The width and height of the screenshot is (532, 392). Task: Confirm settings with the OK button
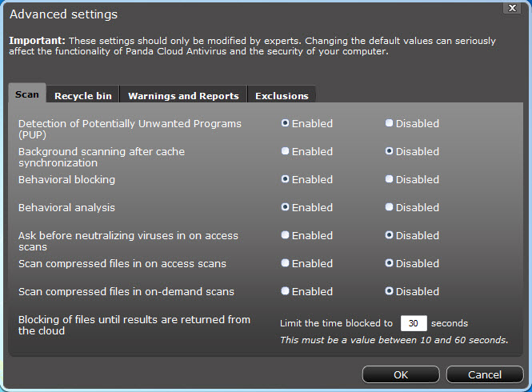click(401, 374)
